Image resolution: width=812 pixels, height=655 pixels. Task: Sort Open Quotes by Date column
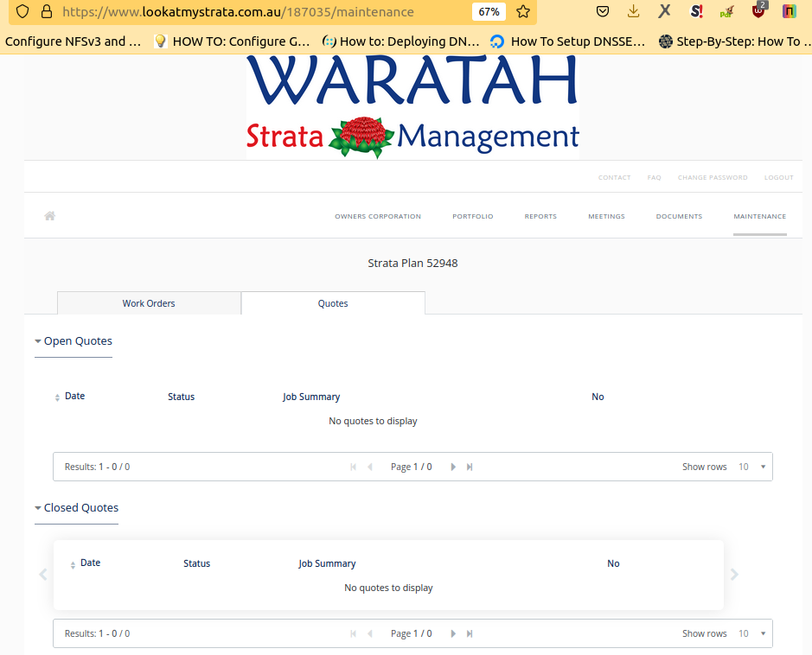pos(74,397)
